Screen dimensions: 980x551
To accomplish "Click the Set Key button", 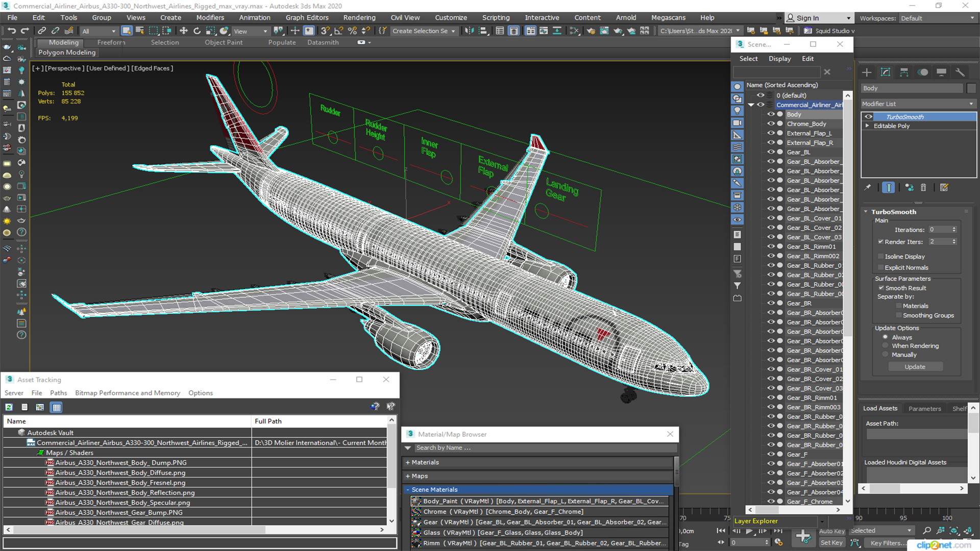I will point(831,543).
